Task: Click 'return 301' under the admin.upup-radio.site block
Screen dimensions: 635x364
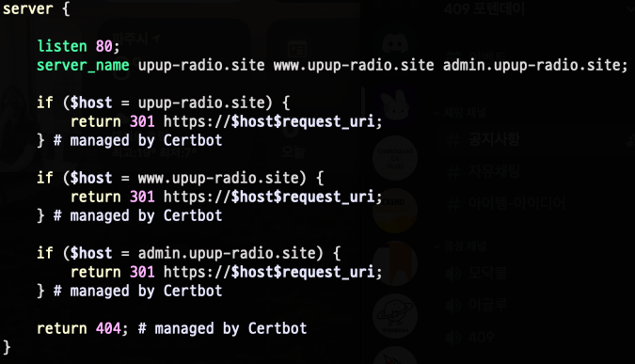Action: tap(113, 272)
